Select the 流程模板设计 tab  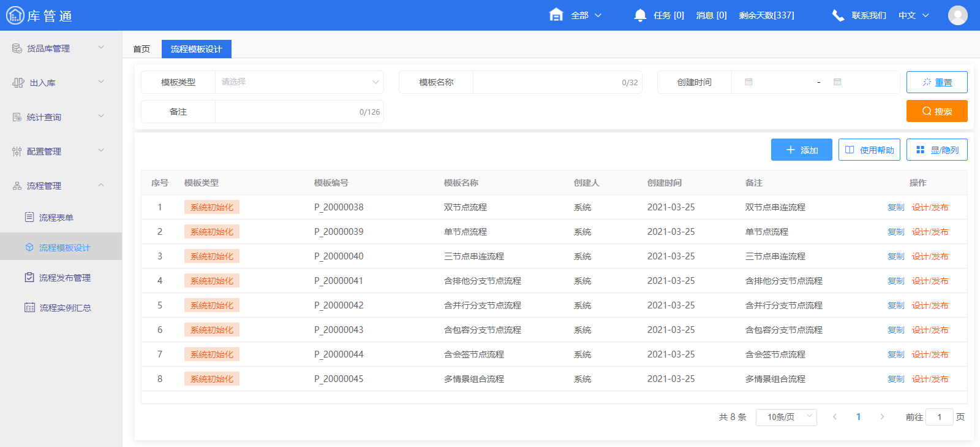pyautogui.click(x=197, y=49)
